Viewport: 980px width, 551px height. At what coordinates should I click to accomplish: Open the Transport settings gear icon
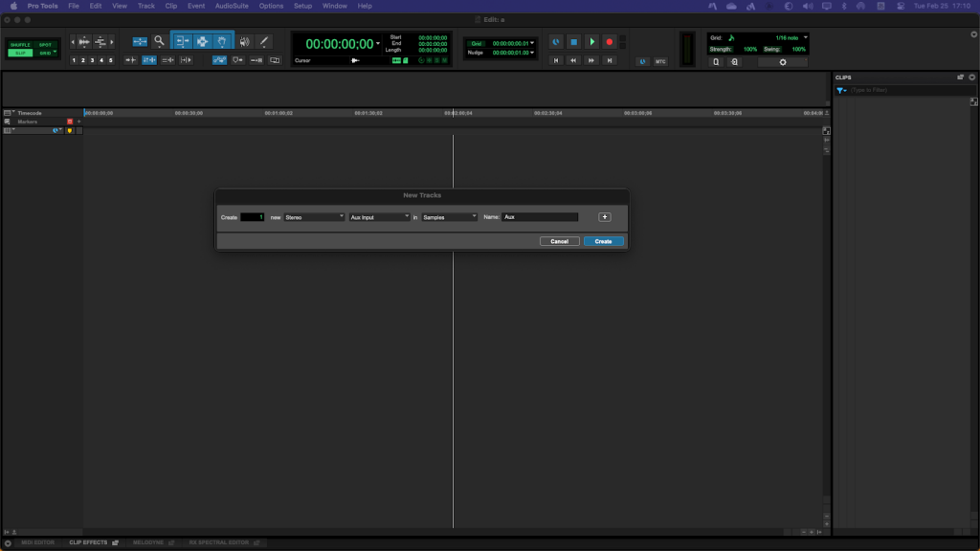point(782,61)
